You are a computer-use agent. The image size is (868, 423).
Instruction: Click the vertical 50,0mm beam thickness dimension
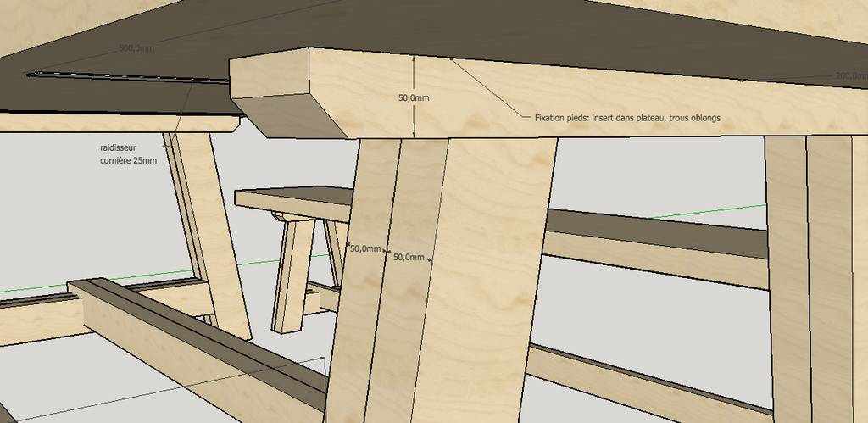pyautogui.click(x=414, y=98)
